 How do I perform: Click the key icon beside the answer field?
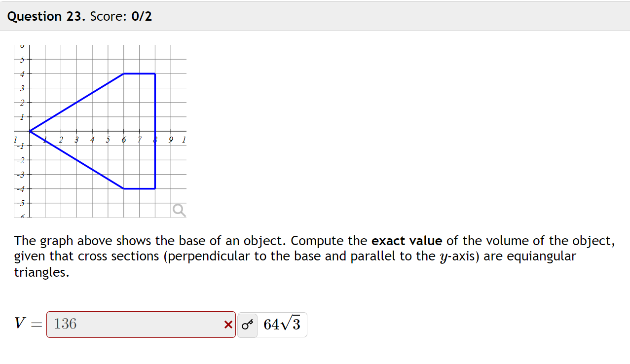pos(247,324)
